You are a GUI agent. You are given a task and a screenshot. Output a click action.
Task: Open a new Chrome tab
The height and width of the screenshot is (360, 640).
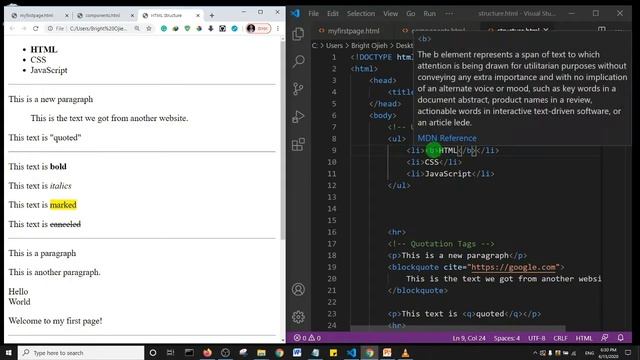pyautogui.click(x=212, y=16)
